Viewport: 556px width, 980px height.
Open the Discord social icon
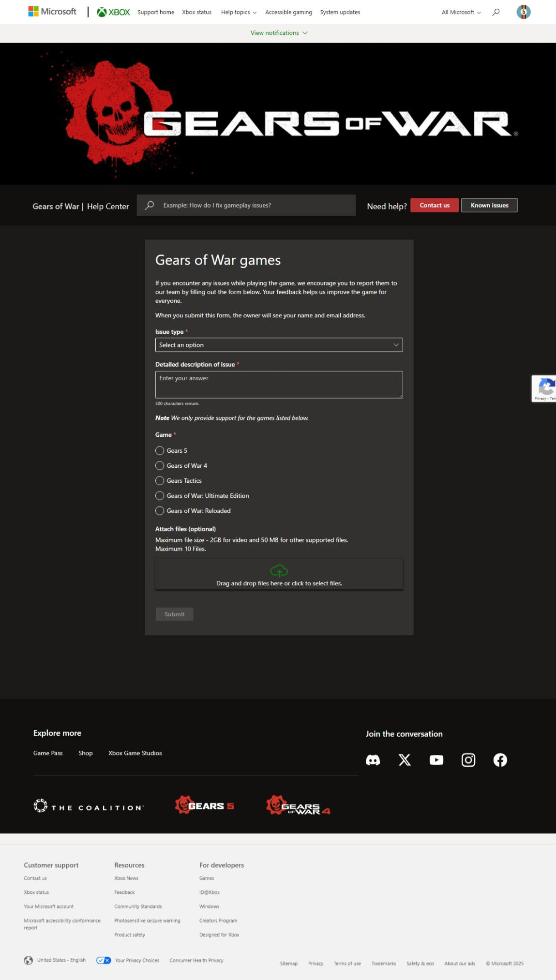[373, 760]
